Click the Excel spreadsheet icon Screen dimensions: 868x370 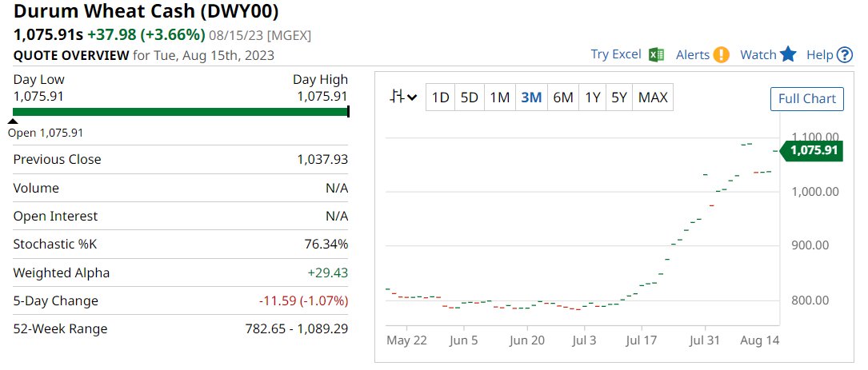[x=657, y=55]
